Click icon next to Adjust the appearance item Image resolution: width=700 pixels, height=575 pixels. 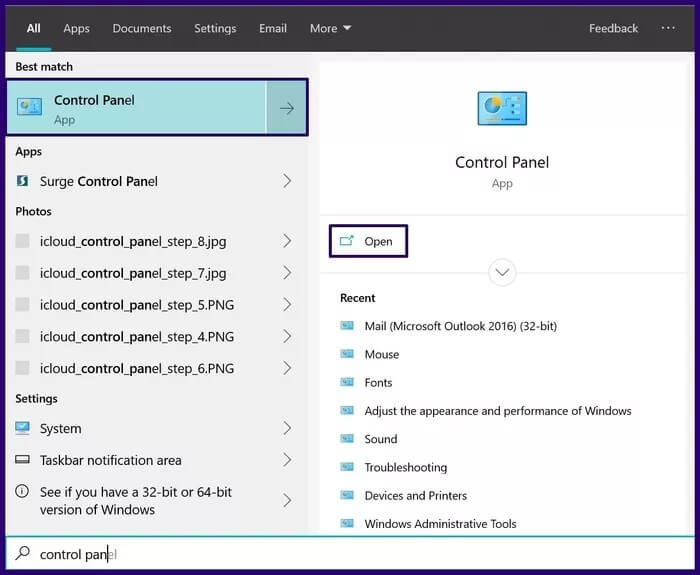(347, 410)
